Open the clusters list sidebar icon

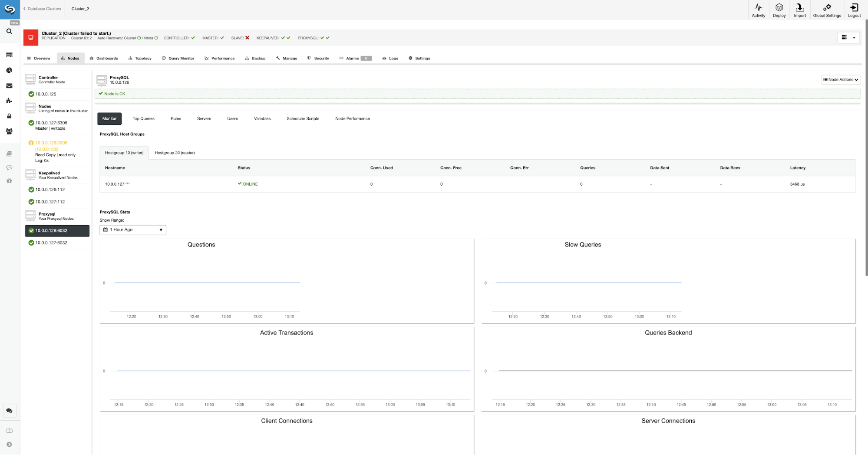click(9, 55)
